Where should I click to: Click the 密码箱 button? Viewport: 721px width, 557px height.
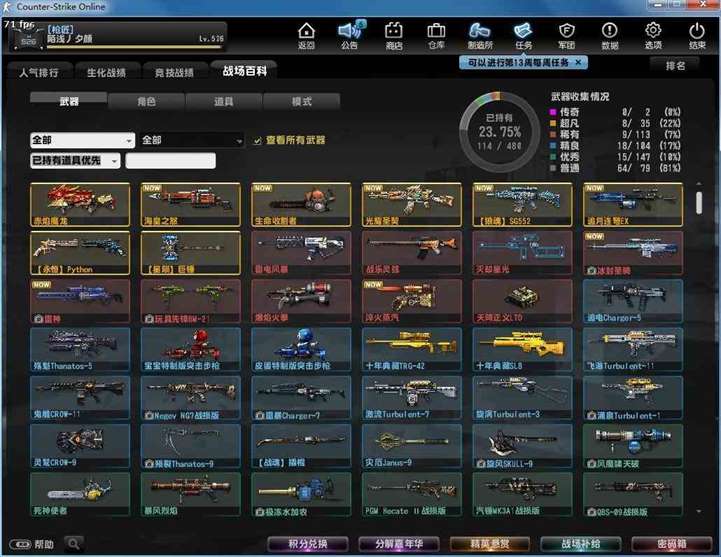coord(671,544)
